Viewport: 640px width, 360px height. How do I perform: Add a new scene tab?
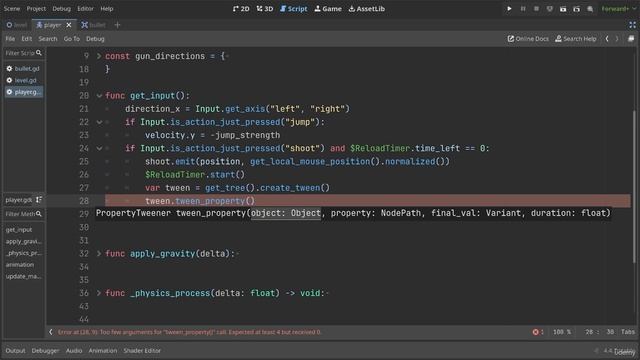click(x=118, y=25)
